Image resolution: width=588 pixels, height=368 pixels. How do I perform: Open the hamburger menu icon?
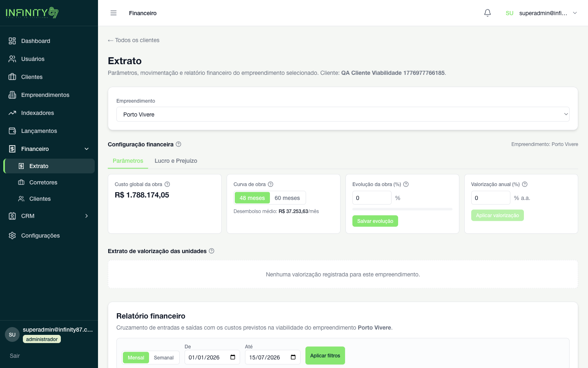[114, 13]
